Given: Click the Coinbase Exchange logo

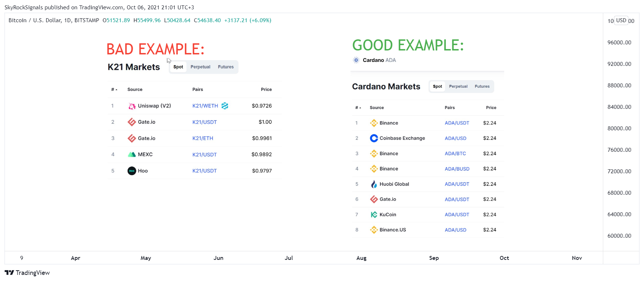Looking at the screenshot, I should tap(374, 138).
